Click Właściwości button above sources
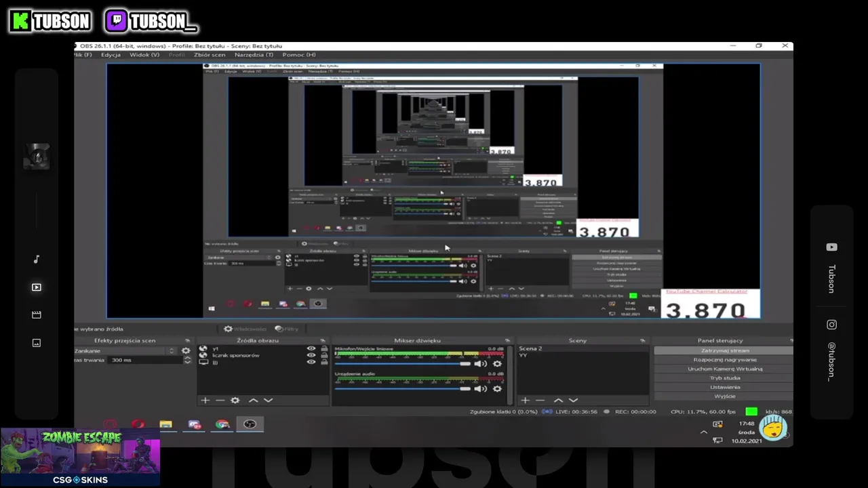This screenshot has height=488, width=868. [x=245, y=329]
